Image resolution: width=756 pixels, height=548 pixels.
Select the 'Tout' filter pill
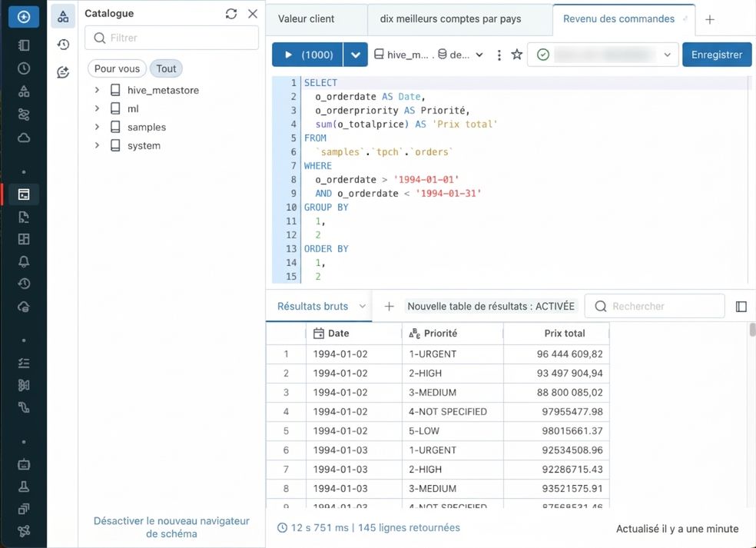coord(166,68)
